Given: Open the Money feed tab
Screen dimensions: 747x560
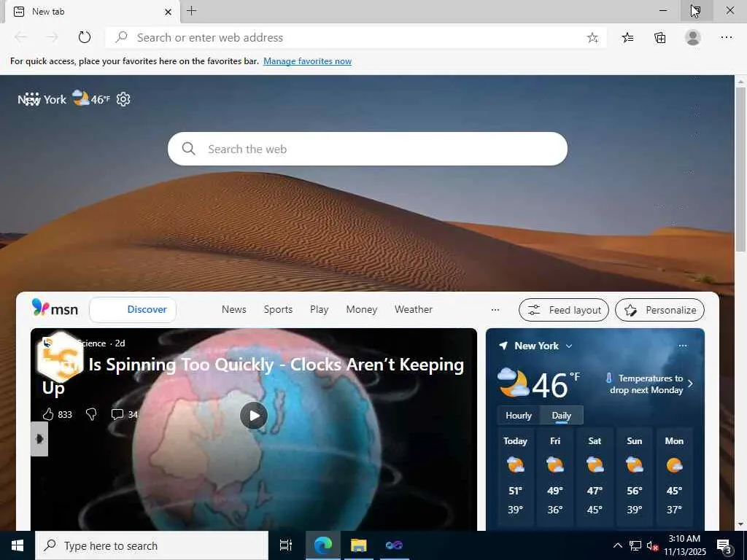Looking at the screenshot, I should (x=362, y=309).
